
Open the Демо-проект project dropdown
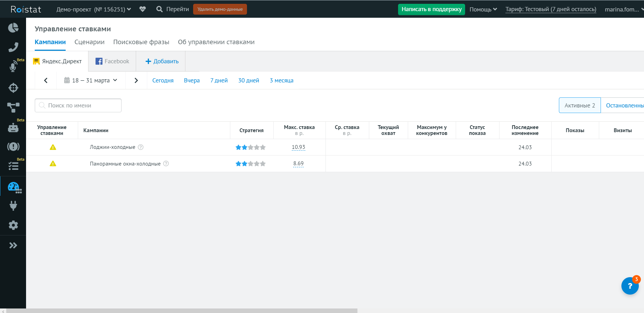[x=93, y=9]
